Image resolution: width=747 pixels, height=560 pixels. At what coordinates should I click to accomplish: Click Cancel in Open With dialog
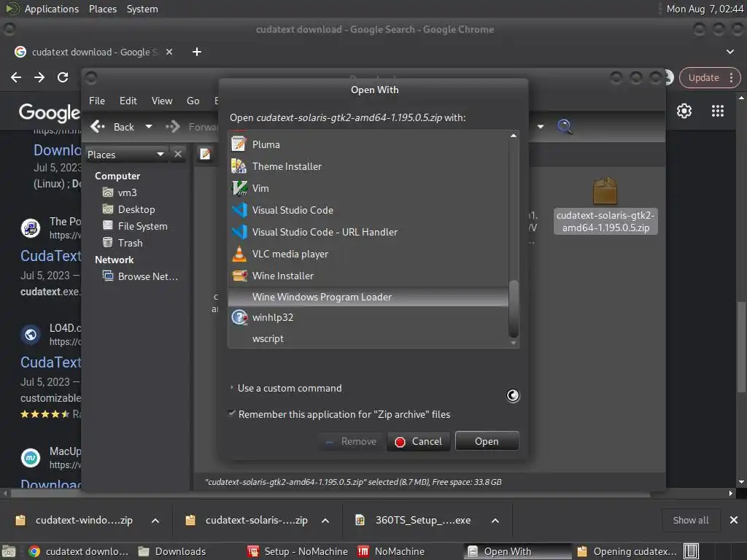pyautogui.click(x=418, y=441)
